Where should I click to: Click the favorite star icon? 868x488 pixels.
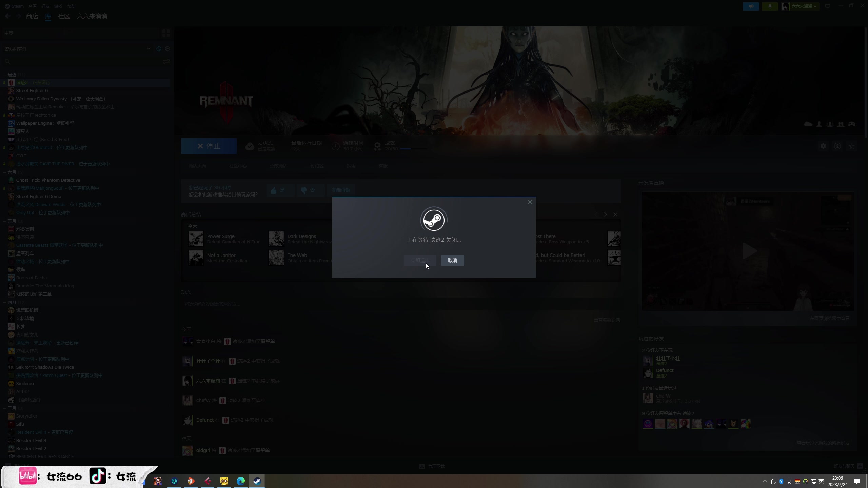click(x=852, y=146)
